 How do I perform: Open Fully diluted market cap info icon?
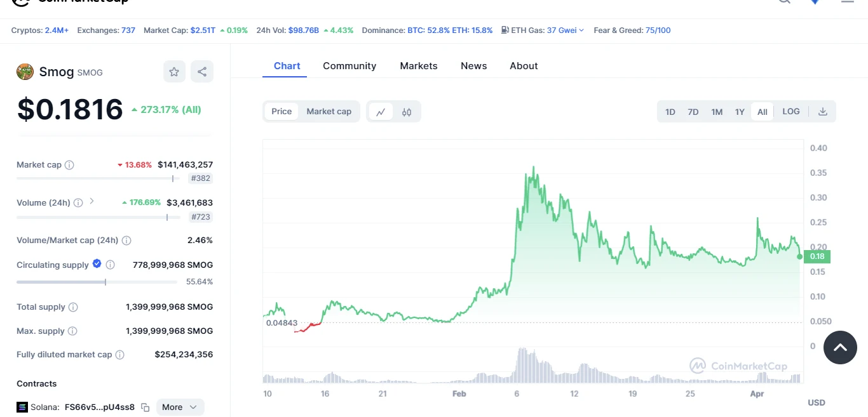tap(119, 355)
